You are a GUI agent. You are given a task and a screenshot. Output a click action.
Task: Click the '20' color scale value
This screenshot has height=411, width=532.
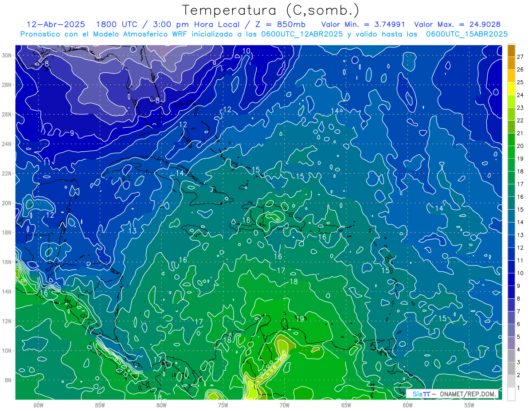point(520,146)
